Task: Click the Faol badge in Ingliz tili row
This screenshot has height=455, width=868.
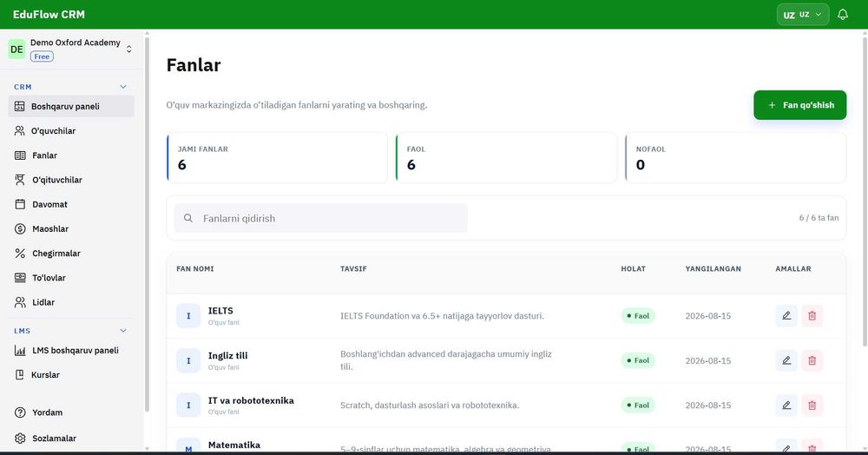Action: (638, 360)
